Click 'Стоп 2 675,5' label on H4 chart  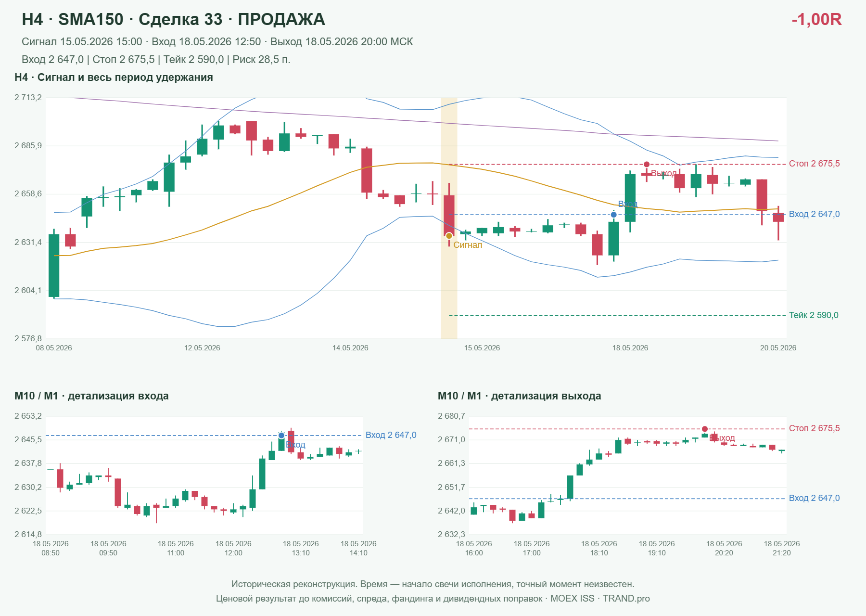[x=815, y=164]
